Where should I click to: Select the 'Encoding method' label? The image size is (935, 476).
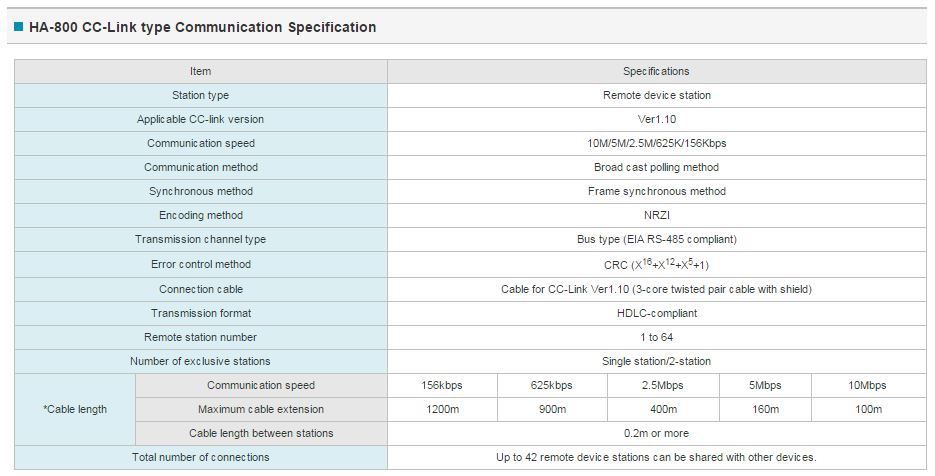(201, 215)
